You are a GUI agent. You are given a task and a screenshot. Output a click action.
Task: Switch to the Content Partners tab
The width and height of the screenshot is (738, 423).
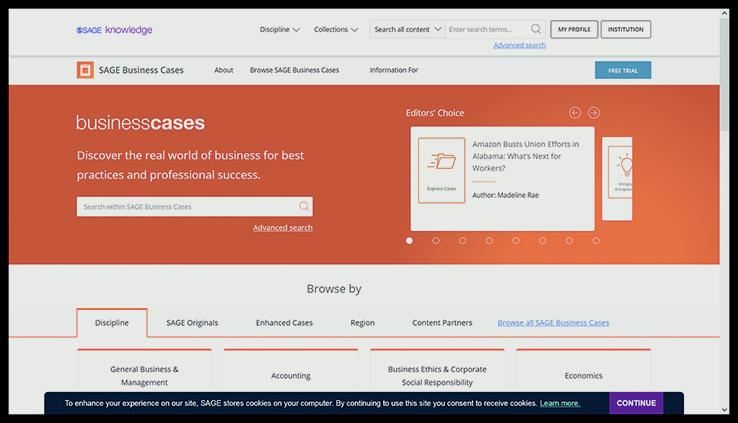coord(442,323)
